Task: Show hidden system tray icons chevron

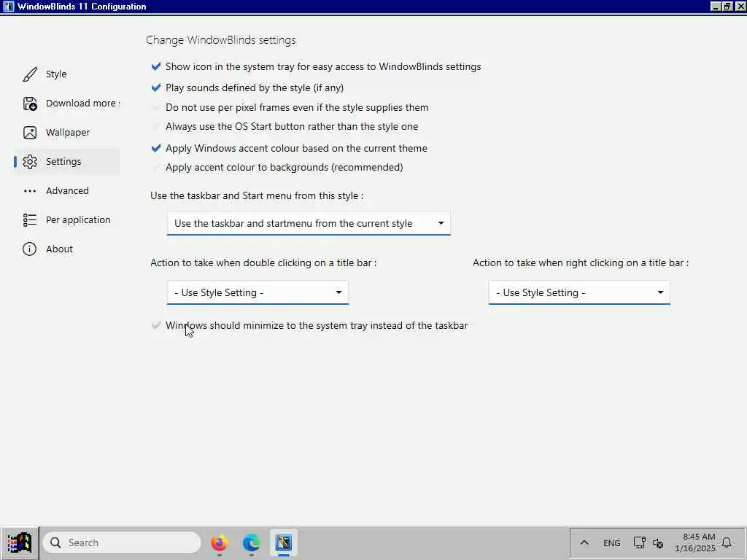Action: coord(584,542)
